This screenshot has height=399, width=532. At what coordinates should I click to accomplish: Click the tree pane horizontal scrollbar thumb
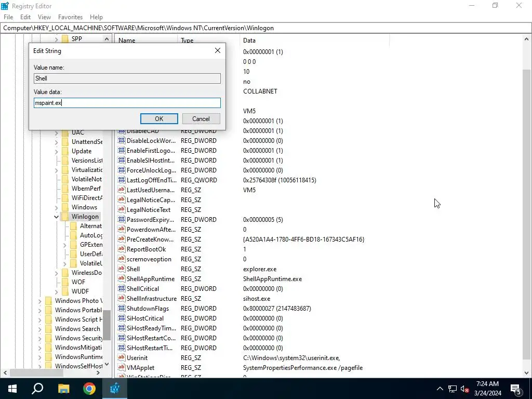(x=37, y=373)
